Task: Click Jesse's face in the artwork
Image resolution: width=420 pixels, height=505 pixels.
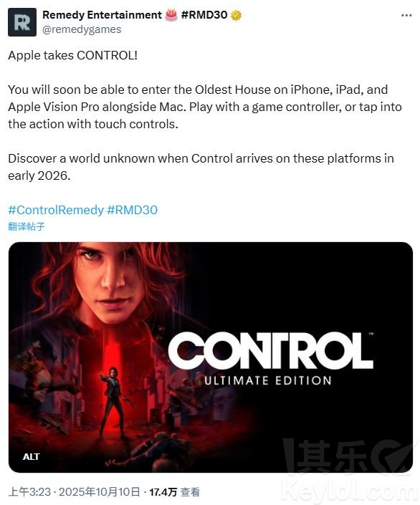Action: (x=110, y=284)
